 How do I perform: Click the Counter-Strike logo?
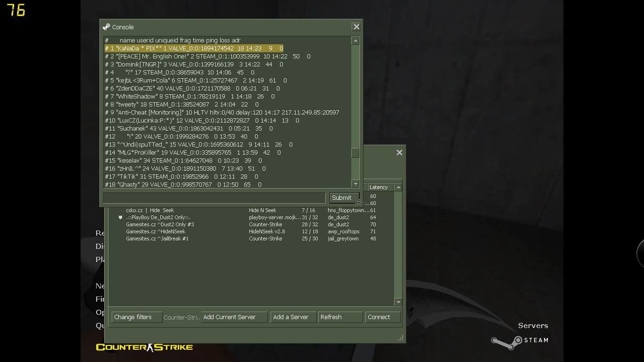pyautogui.click(x=144, y=347)
